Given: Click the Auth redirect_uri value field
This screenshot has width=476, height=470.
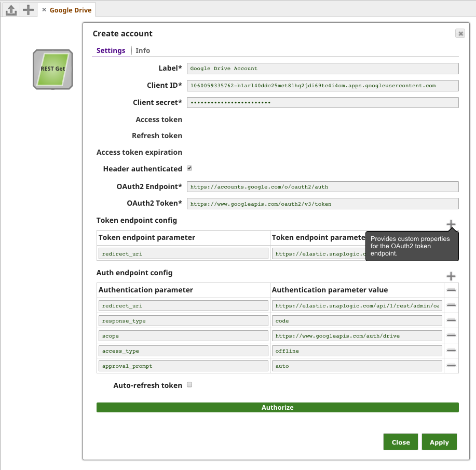Looking at the screenshot, I should (357, 305).
